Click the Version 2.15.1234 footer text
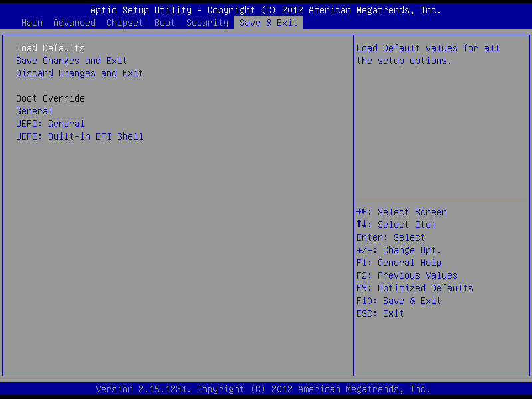Image resolution: width=532 pixels, height=399 pixels. tap(263, 389)
